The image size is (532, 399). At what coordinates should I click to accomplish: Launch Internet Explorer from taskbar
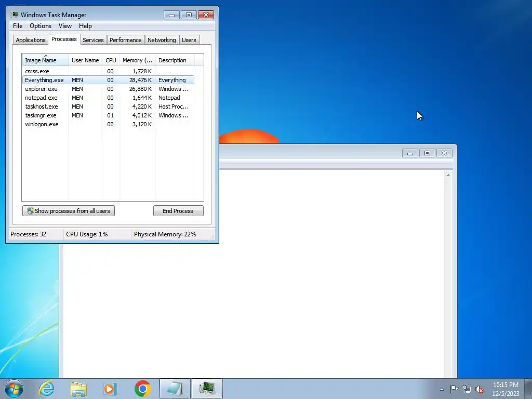click(46, 389)
